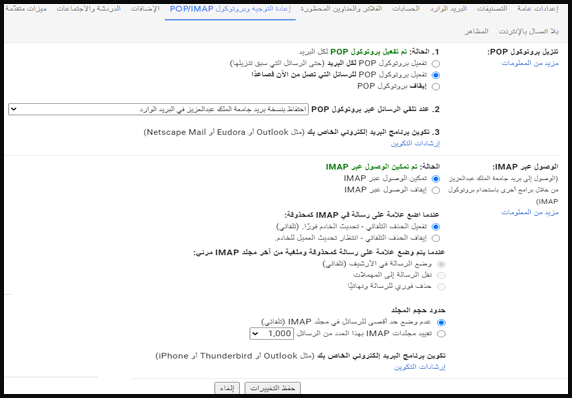Open the 1,000 messages count dropdown
572x398 pixels.
click(271, 333)
